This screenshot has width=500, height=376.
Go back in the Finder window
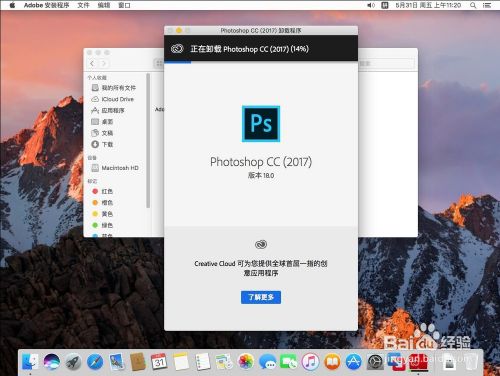click(92, 63)
